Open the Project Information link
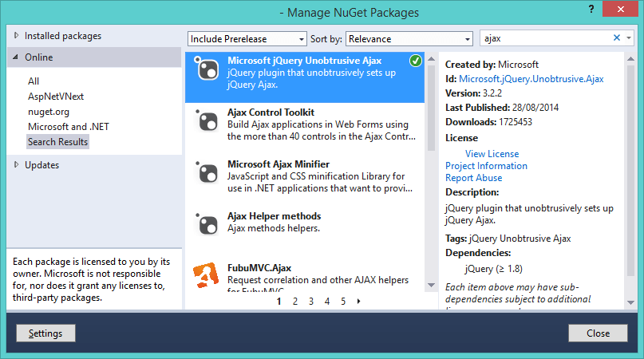The width and height of the screenshot is (644, 359). click(x=486, y=166)
